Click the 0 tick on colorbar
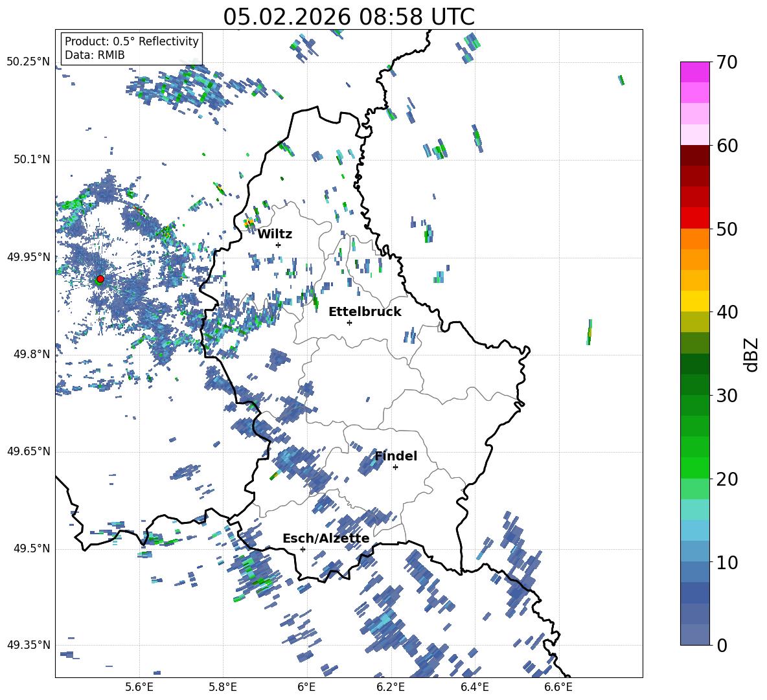The image size is (767, 700). pos(721,645)
